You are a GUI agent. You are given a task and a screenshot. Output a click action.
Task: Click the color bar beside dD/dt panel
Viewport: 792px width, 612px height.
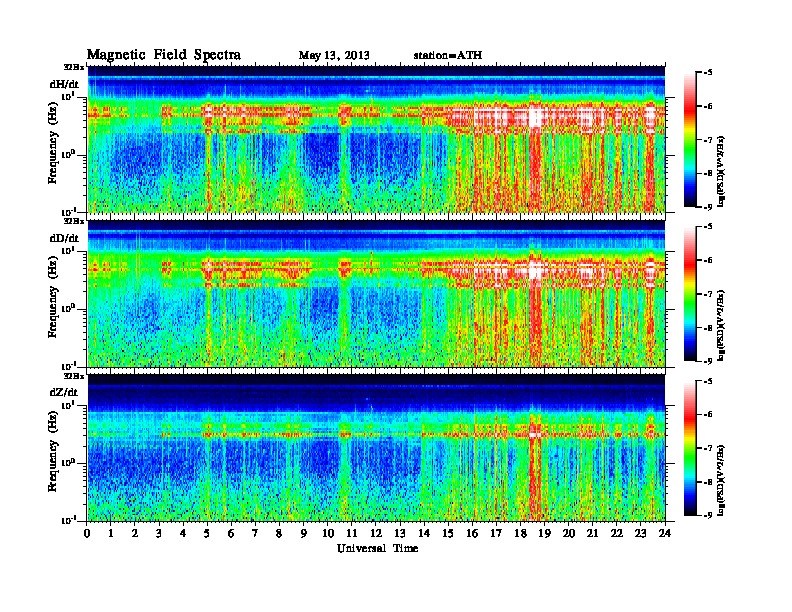coord(690,293)
